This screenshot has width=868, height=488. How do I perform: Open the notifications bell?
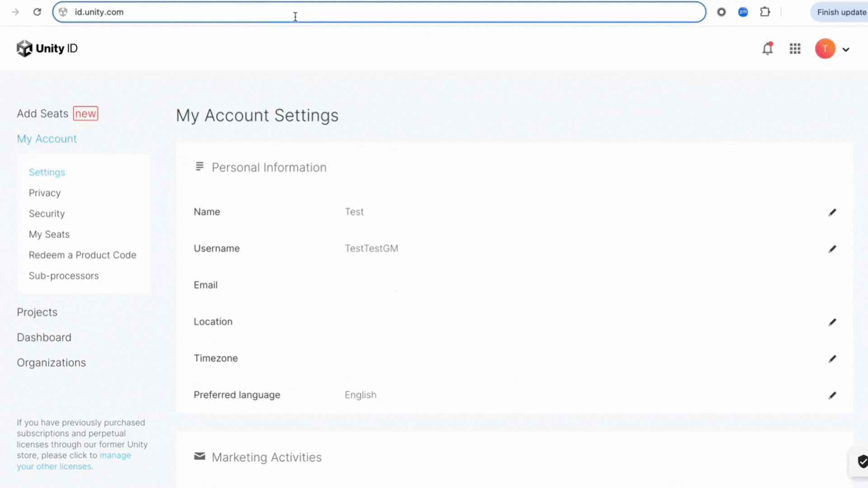tap(768, 48)
